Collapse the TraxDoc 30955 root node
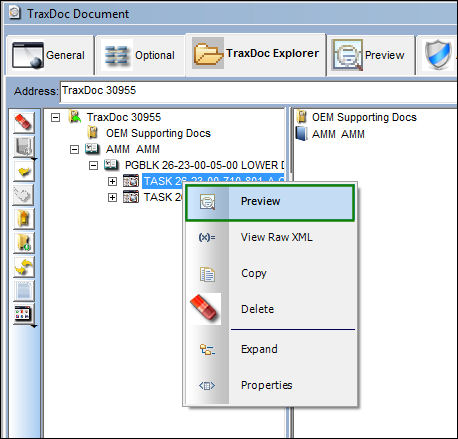Viewport: 458px width, 439px height. (56, 117)
